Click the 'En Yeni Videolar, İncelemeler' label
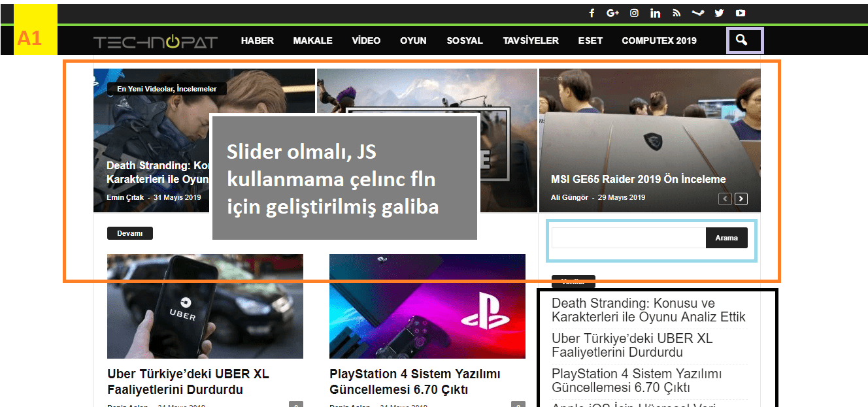 click(167, 88)
